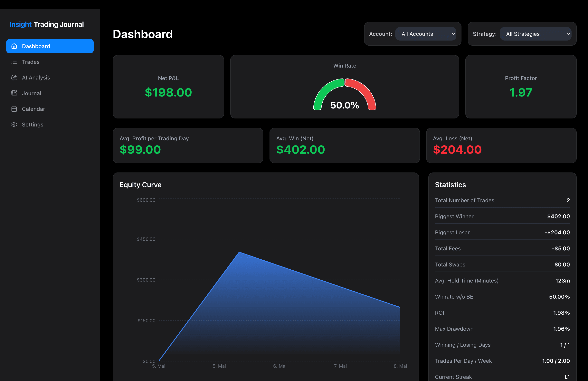Click the $300.00 y-axis label
588x381 pixels.
pos(146,280)
